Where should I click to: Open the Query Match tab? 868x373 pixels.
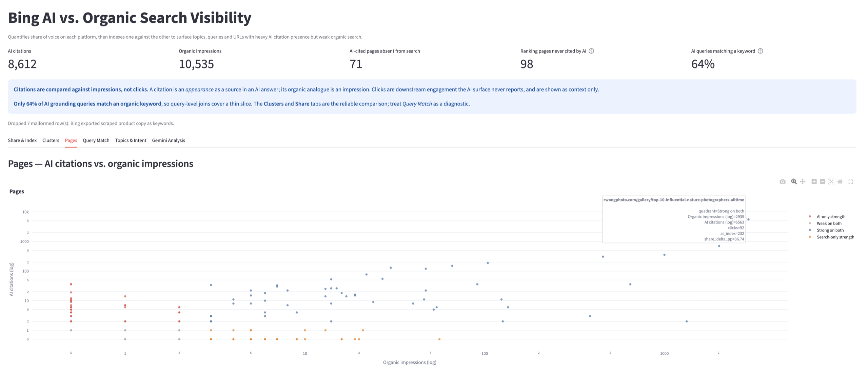click(96, 140)
